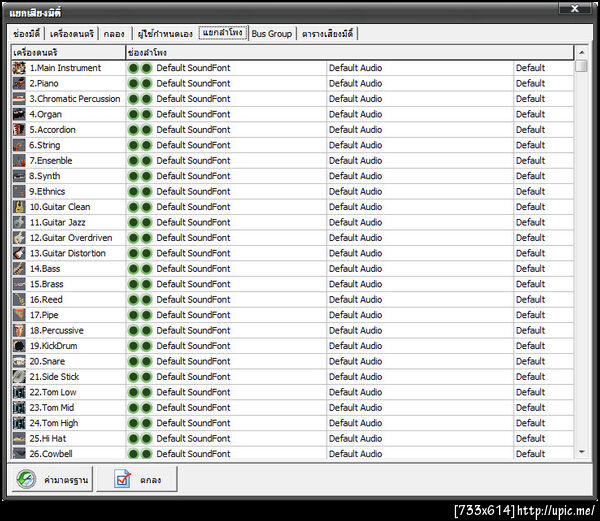Screen dimensions: 600x521
Task: Toggle right green speaker dot for Snare
Action: point(147,361)
